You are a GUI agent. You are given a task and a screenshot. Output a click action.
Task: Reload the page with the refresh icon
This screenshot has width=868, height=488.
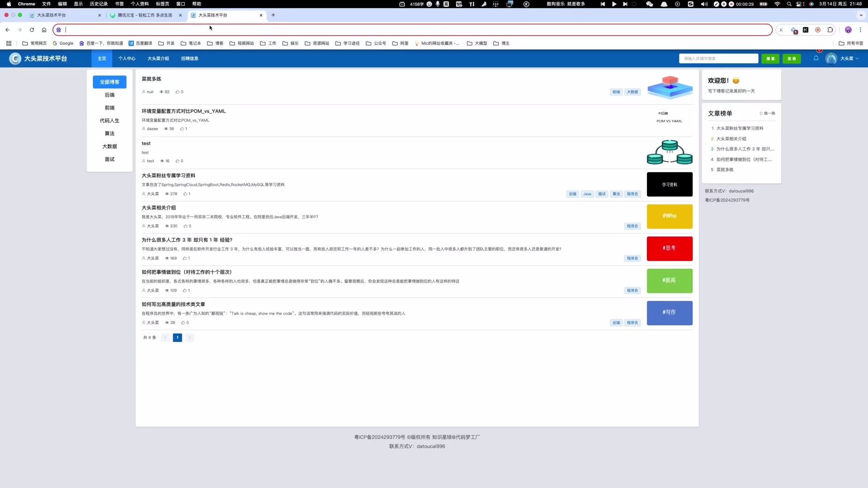tap(32, 30)
